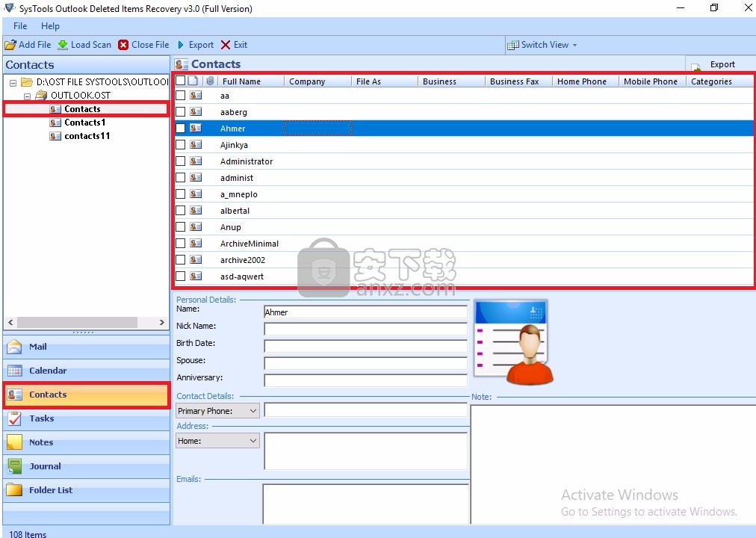Open the Help menu

pos(50,26)
